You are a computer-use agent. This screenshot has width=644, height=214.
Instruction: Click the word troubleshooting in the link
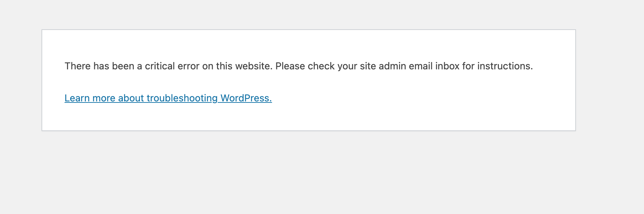[x=182, y=99]
